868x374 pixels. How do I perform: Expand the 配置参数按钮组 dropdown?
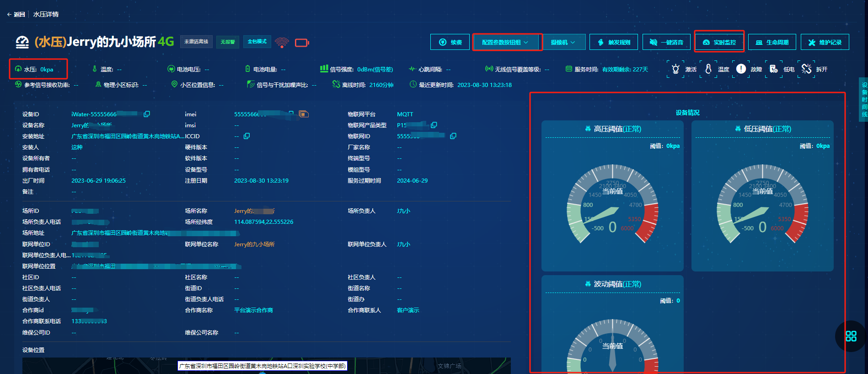tap(505, 42)
